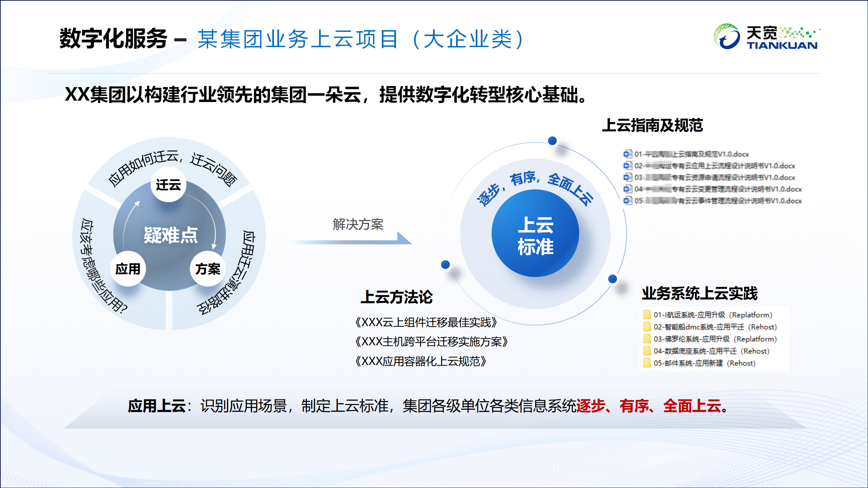Click the folder icon for 01-I航运系统
This screenshot has width=868, height=488.
(x=647, y=315)
